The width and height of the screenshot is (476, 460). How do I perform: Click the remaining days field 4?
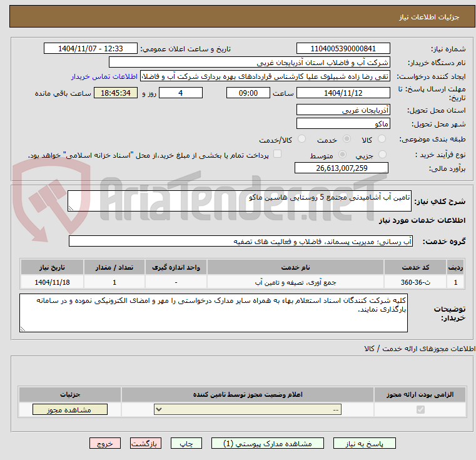click(181, 93)
